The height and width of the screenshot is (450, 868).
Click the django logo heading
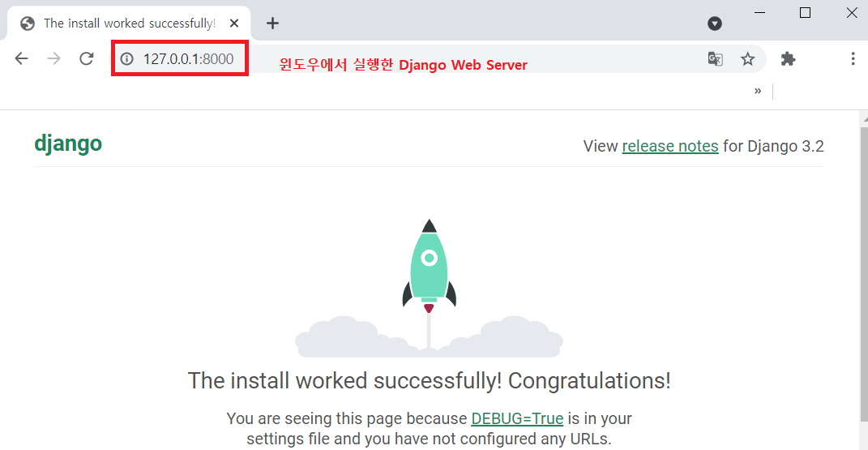pos(68,144)
